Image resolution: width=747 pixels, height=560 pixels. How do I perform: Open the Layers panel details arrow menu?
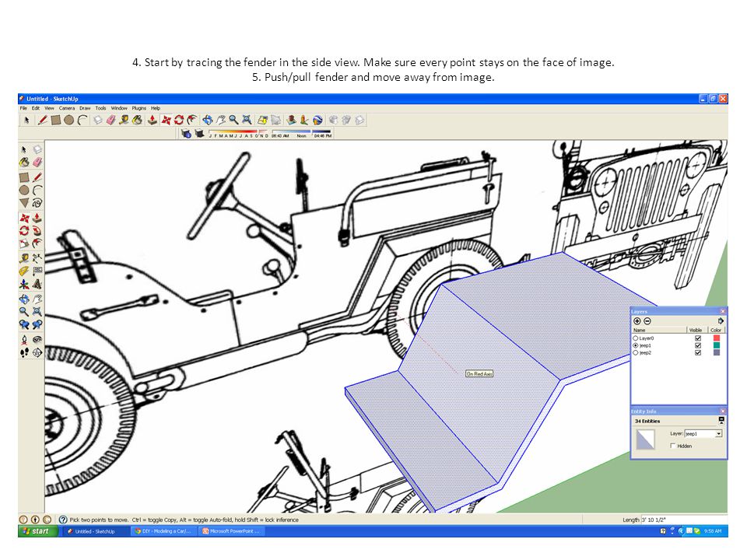pos(721,321)
